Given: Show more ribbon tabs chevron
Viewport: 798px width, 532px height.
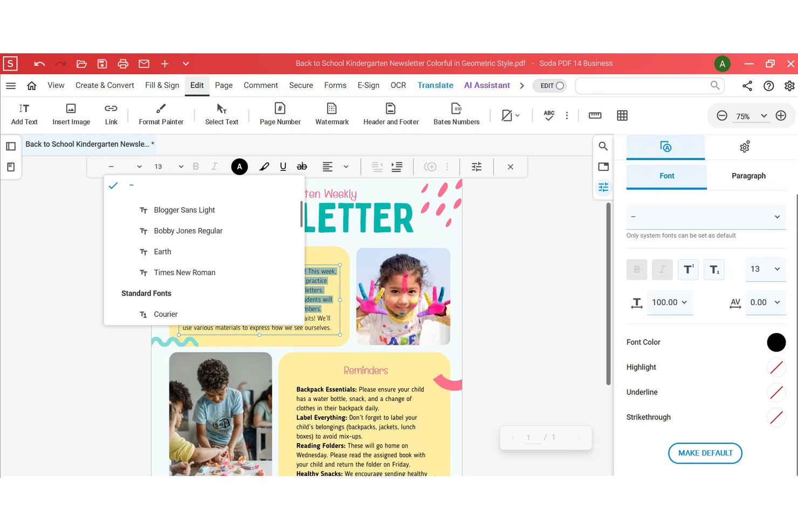Looking at the screenshot, I should point(522,86).
